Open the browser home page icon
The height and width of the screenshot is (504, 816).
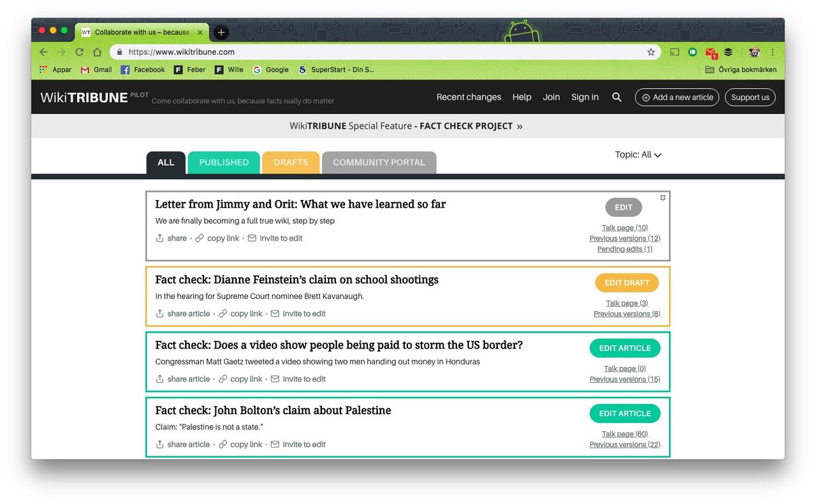coord(97,52)
